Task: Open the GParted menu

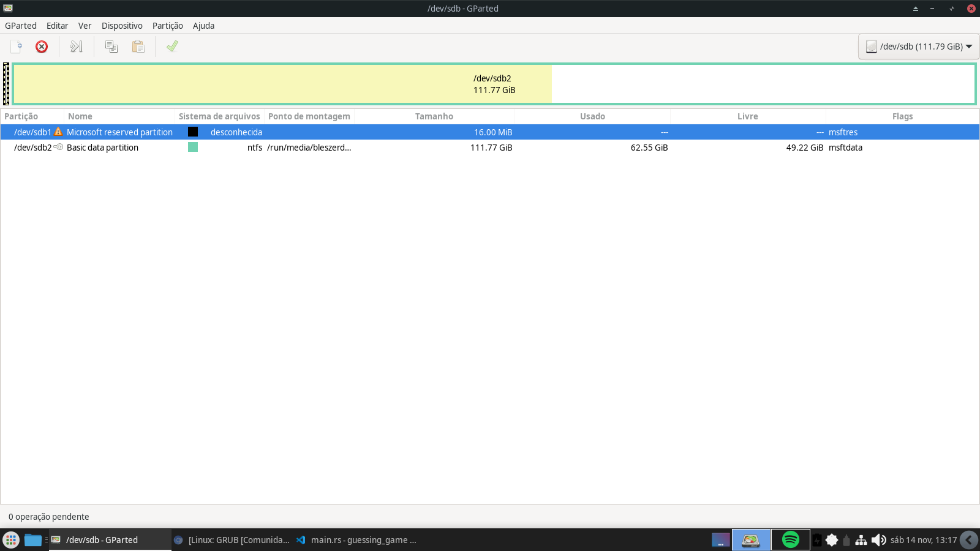Action: (x=21, y=26)
